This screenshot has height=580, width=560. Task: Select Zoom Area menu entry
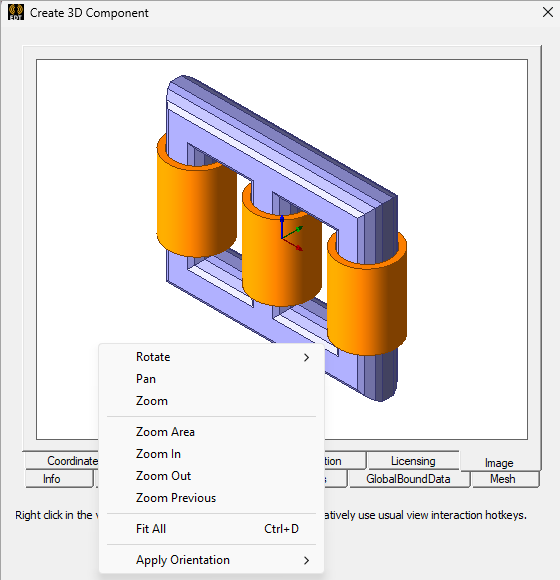pyautogui.click(x=211, y=432)
